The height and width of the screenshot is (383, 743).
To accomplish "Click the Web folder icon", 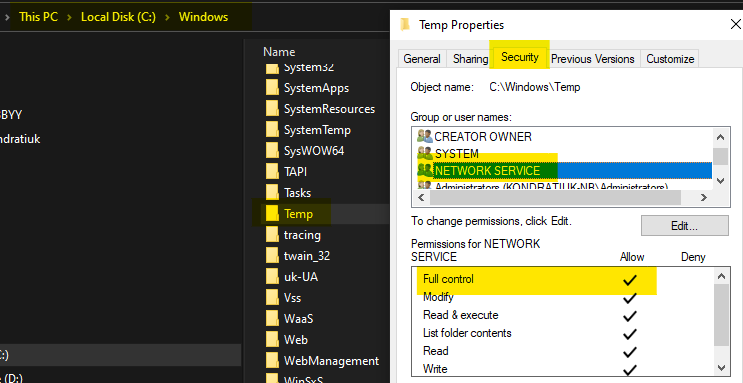I will pyautogui.click(x=272, y=339).
